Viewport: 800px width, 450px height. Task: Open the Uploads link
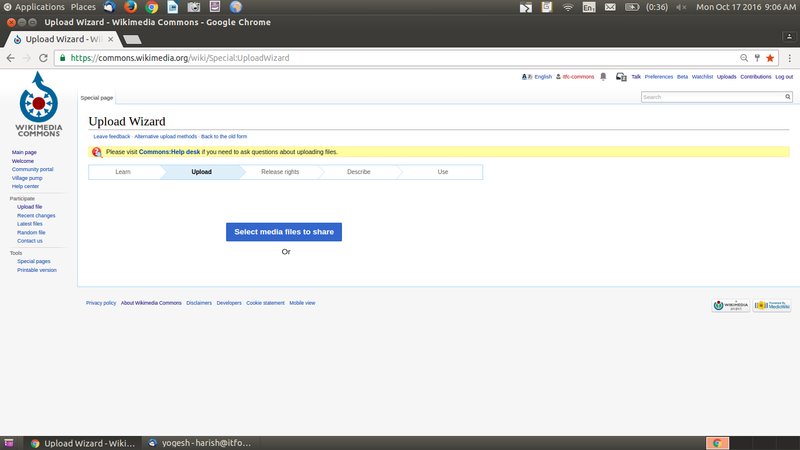(727, 77)
